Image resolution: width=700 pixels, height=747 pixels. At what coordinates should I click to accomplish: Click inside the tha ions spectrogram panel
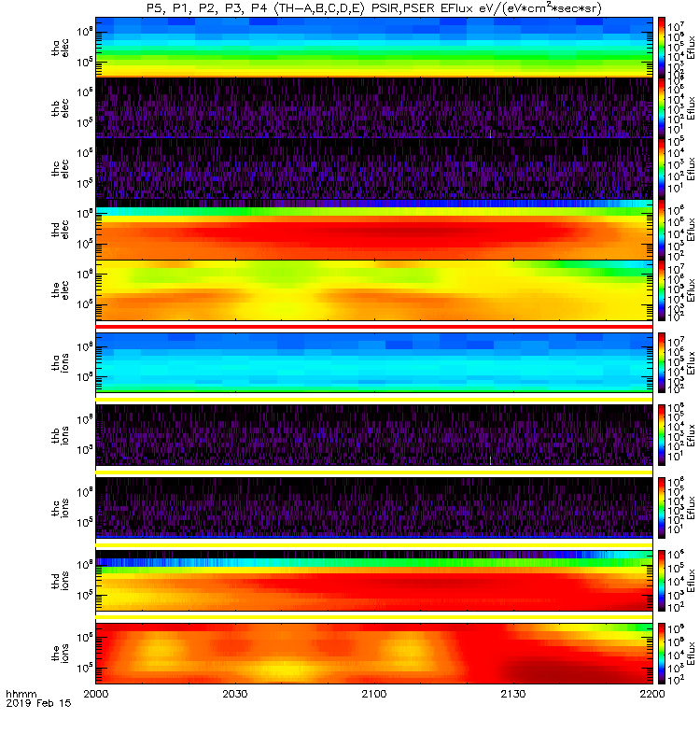click(x=374, y=362)
